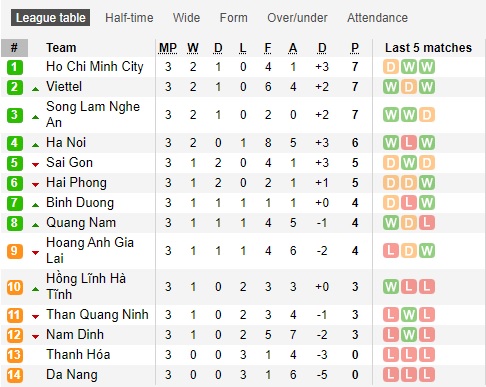The height and width of the screenshot is (387, 486).
Task: Open the Da Nang team link
Action: point(72,374)
